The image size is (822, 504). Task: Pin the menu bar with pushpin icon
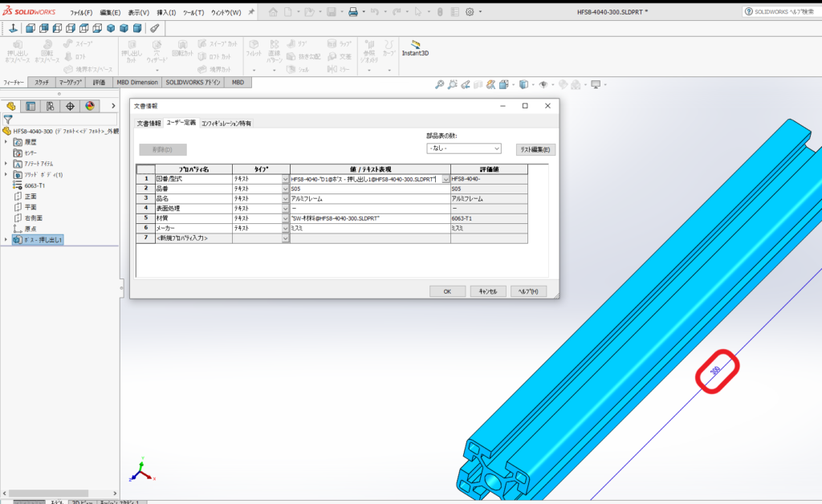pyautogui.click(x=251, y=12)
